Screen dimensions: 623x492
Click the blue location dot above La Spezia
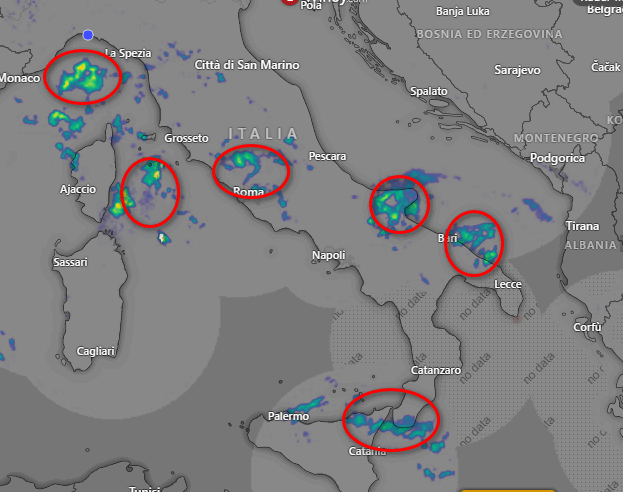coord(88,35)
